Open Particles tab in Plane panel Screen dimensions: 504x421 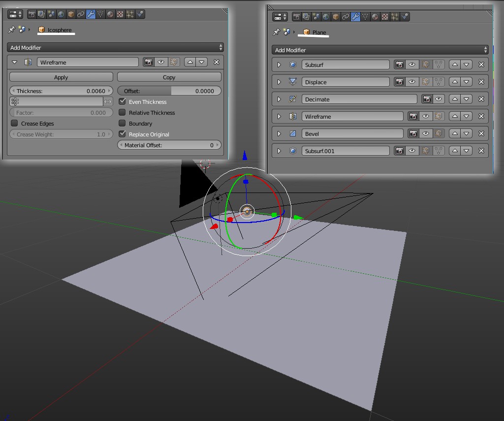coord(395,17)
